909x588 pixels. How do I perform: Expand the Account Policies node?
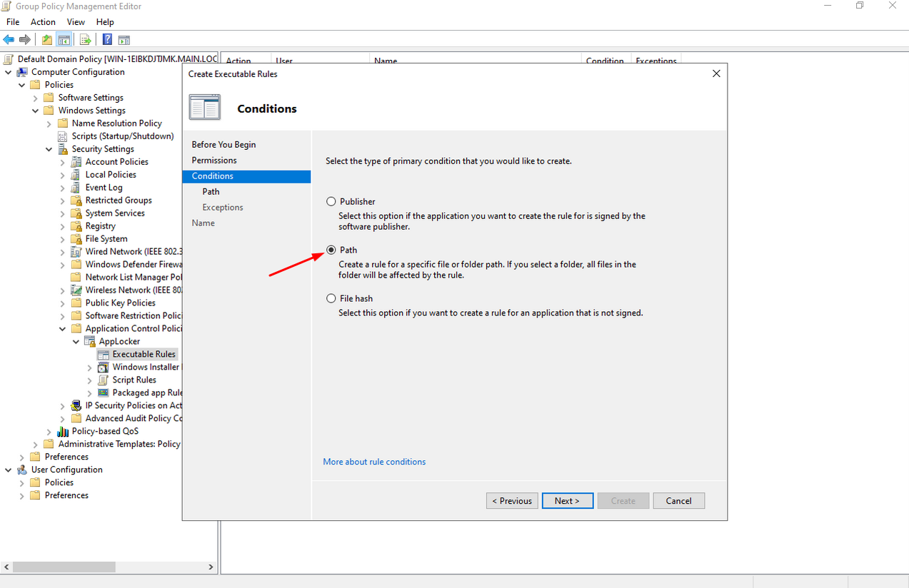pyautogui.click(x=62, y=162)
